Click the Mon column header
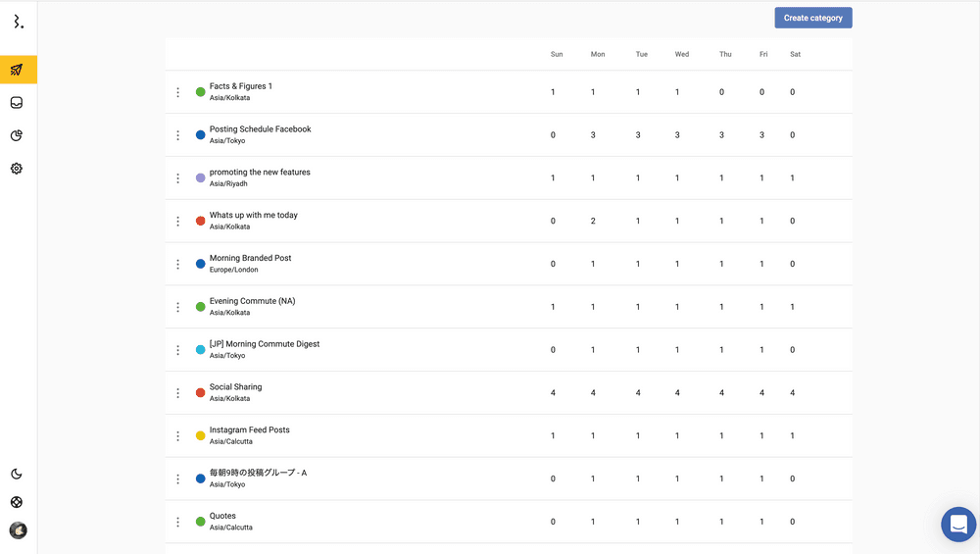This screenshot has width=980, height=554. (x=598, y=55)
